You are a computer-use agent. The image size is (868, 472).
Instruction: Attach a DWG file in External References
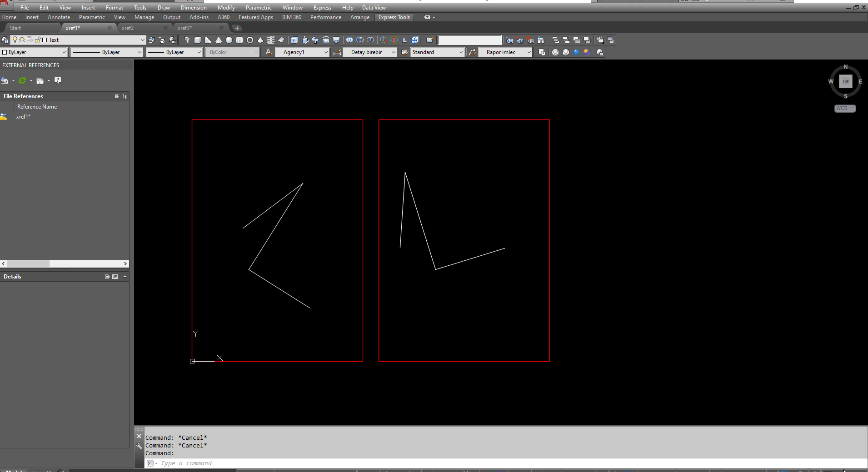5,80
